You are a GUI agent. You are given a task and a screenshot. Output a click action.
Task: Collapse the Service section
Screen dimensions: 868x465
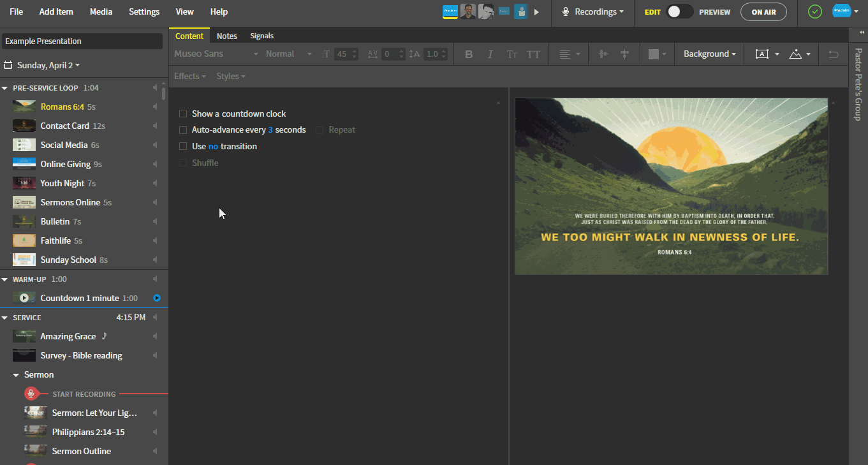pyautogui.click(x=5, y=318)
